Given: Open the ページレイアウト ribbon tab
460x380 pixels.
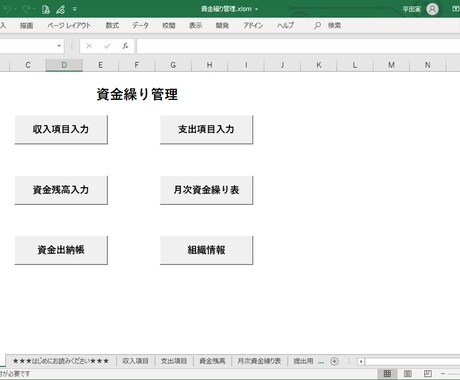Looking at the screenshot, I should (69, 25).
